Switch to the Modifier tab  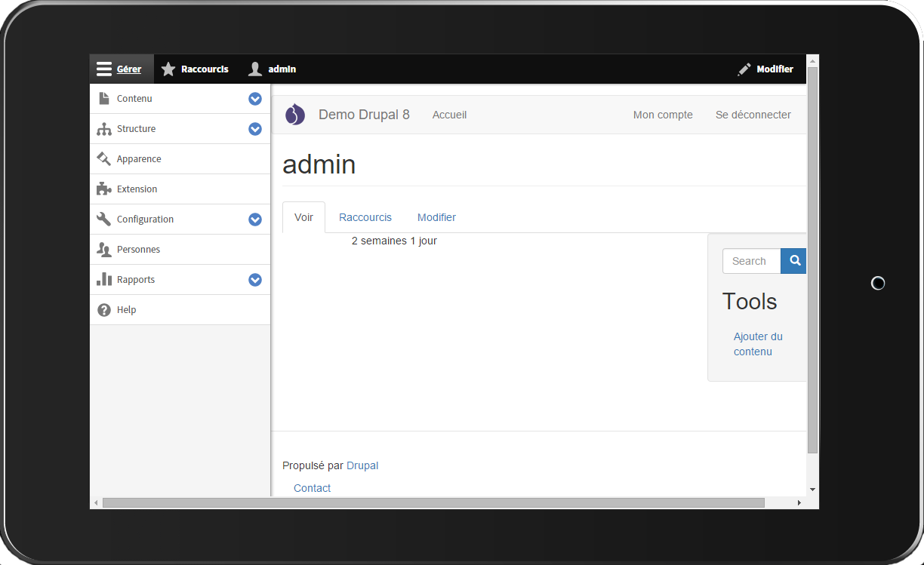(x=436, y=217)
